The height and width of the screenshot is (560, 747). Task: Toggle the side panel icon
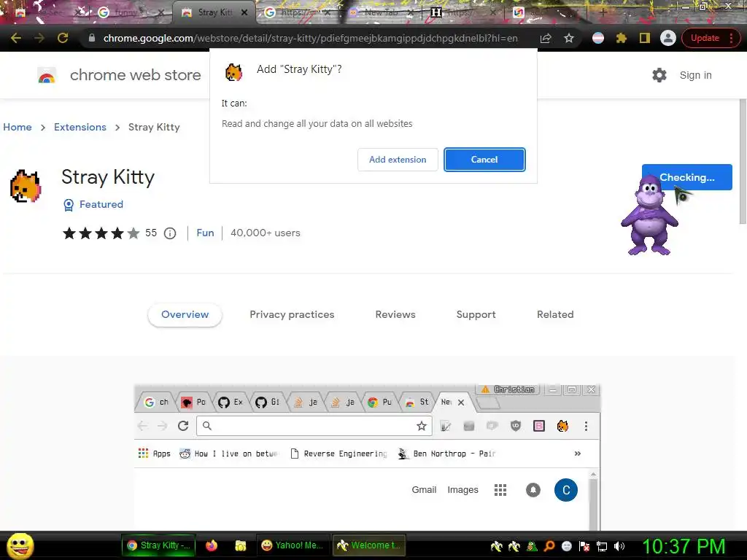(645, 38)
